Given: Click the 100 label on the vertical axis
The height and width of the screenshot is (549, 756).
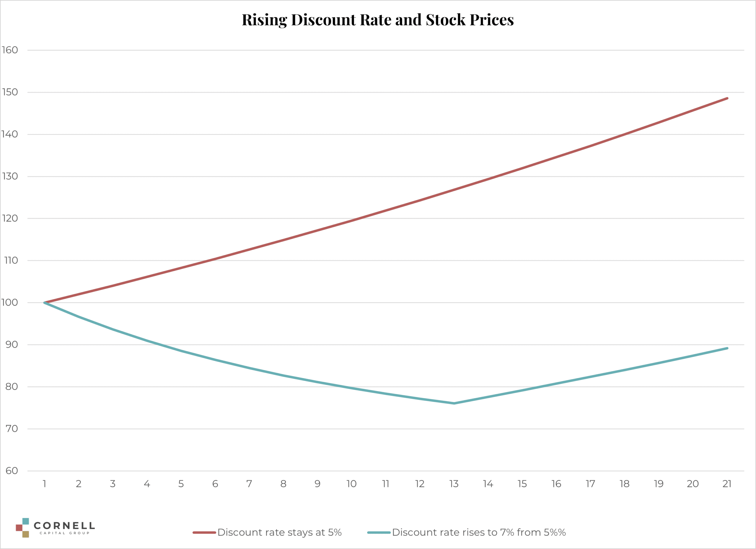Looking at the screenshot, I should pyautogui.click(x=10, y=303).
